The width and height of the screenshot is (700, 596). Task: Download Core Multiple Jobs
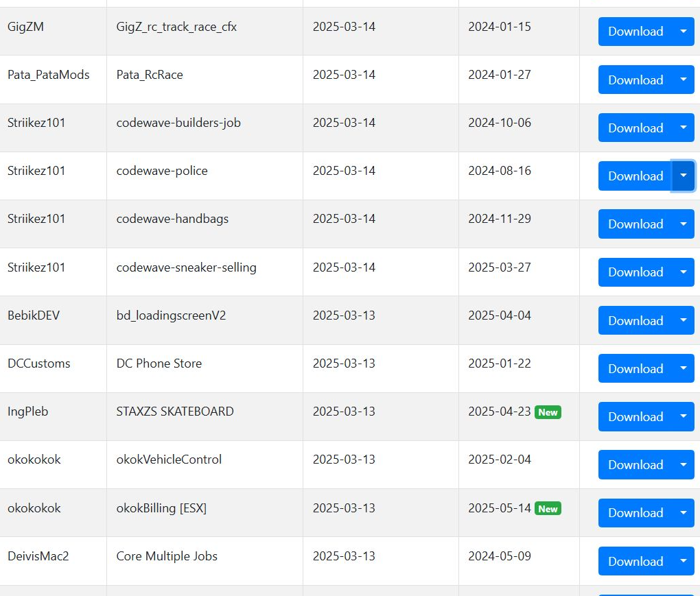(x=635, y=561)
